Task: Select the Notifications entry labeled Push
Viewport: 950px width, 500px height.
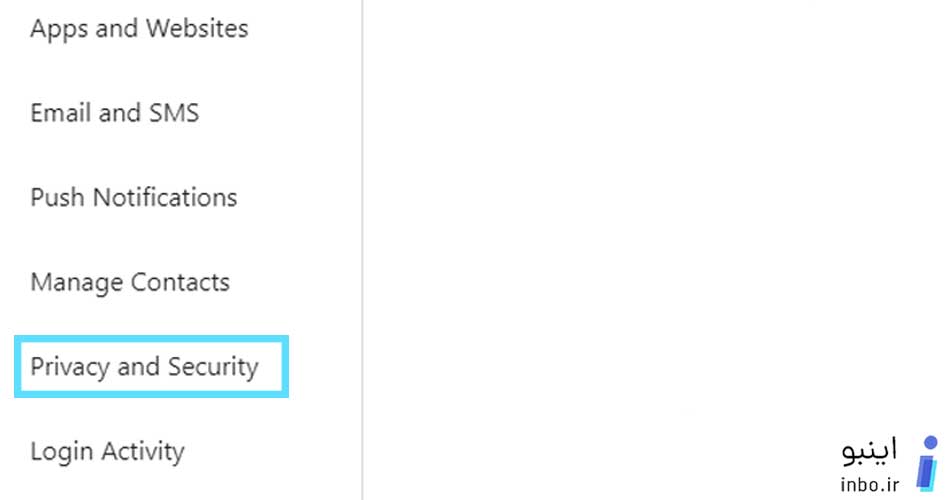Action: (134, 198)
